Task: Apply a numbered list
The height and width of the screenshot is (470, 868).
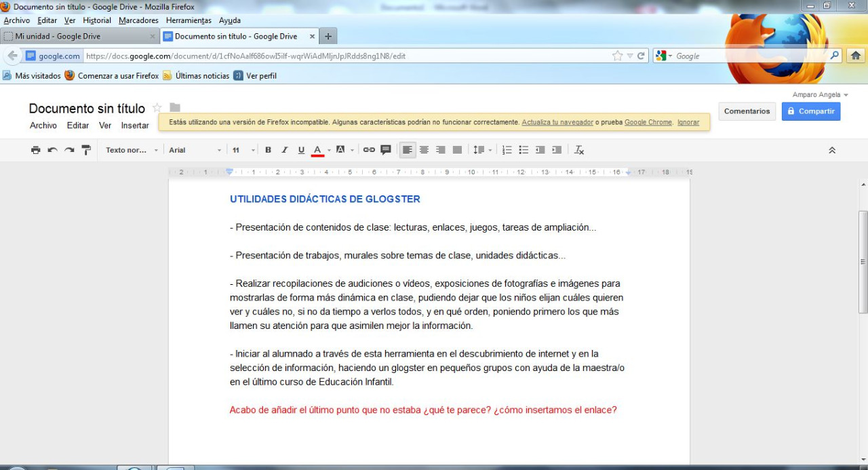Action: pos(507,150)
